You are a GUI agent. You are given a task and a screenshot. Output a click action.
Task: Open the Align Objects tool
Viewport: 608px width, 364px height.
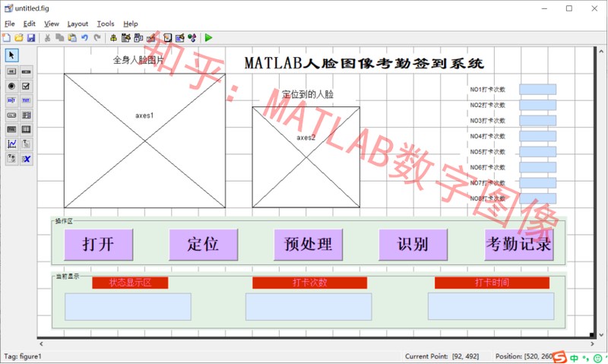[x=113, y=37]
